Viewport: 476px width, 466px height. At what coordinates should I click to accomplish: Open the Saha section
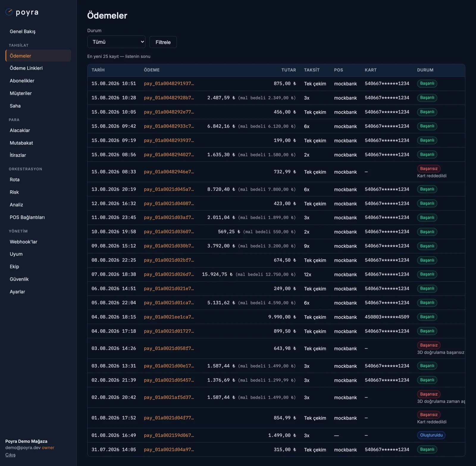pyautogui.click(x=15, y=106)
